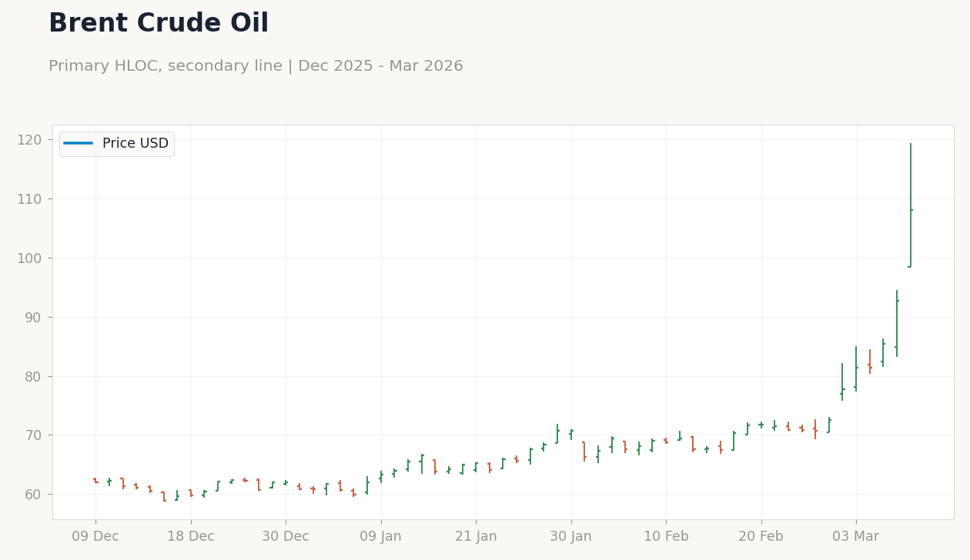Click the y-axis label 120

click(x=29, y=140)
